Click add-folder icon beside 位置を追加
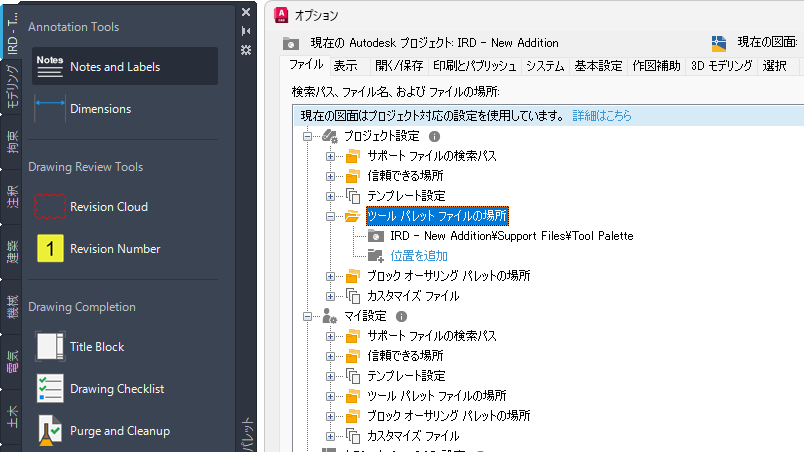 pyautogui.click(x=376, y=256)
